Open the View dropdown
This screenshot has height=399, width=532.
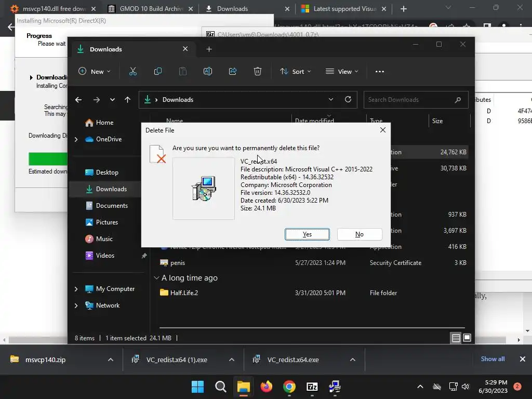click(342, 72)
